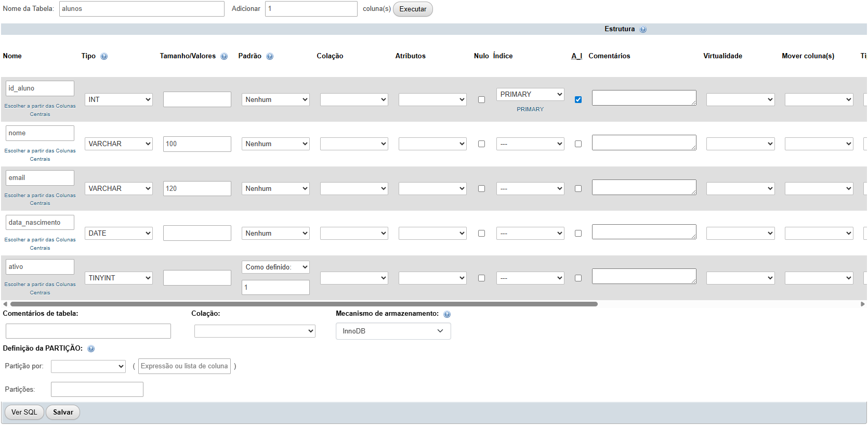Open help for Mecanismo de armazenamento
The image size is (868, 425).
pyautogui.click(x=447, y=314)
